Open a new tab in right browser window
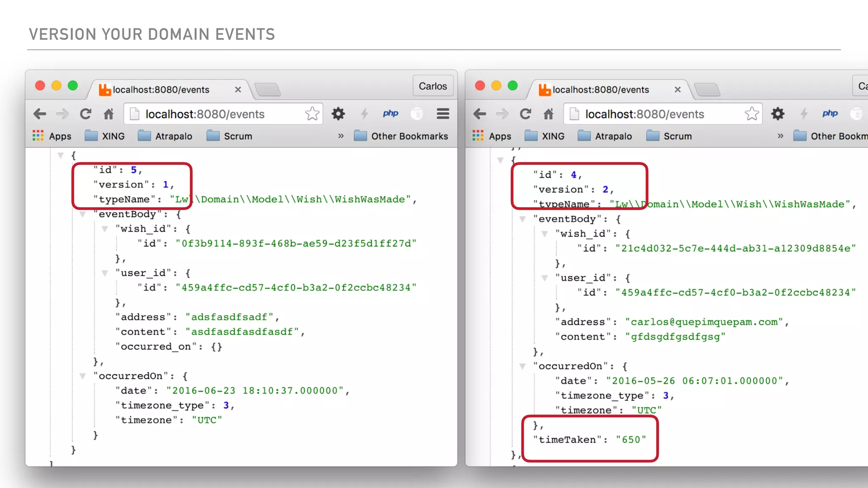Image resolution: width=868 pixels, height=488 pixels. (x=707, y=90)
